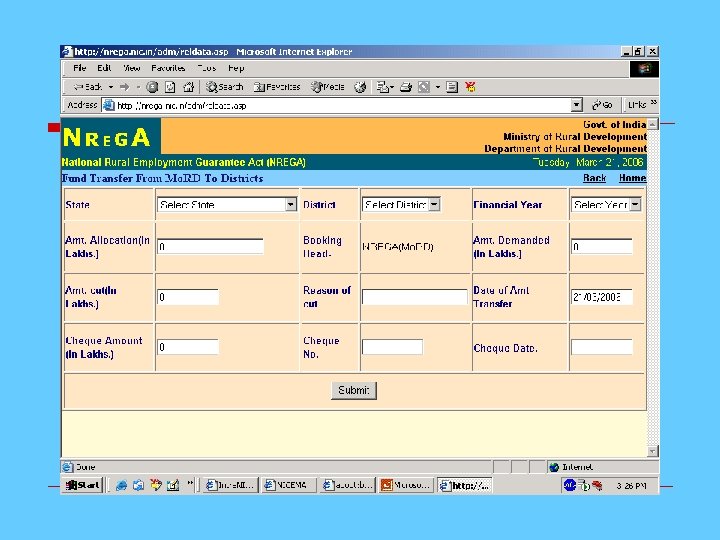The image size is (720, 540).
Task: Click the page icon in address bar
Action: point(108,105)
